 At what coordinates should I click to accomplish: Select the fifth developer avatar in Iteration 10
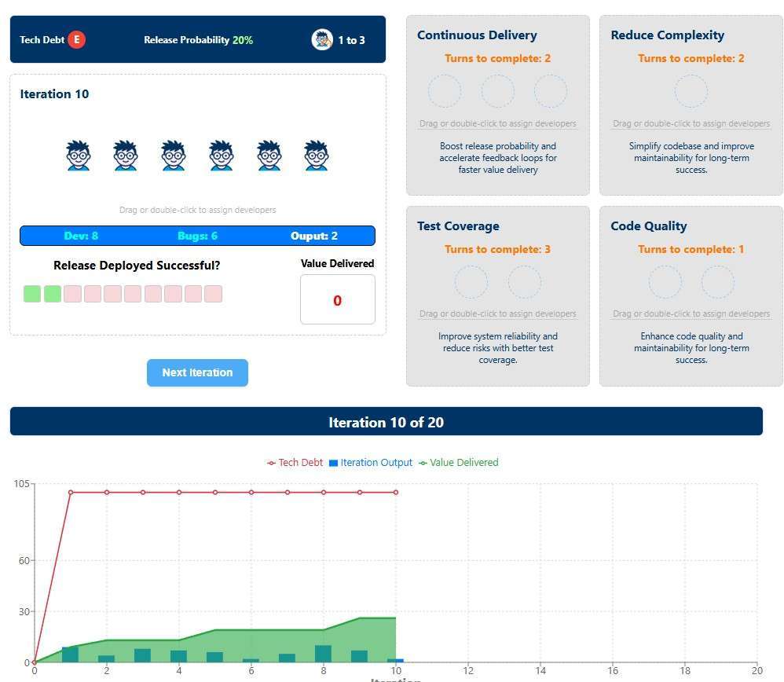click(x=269, y=156)
